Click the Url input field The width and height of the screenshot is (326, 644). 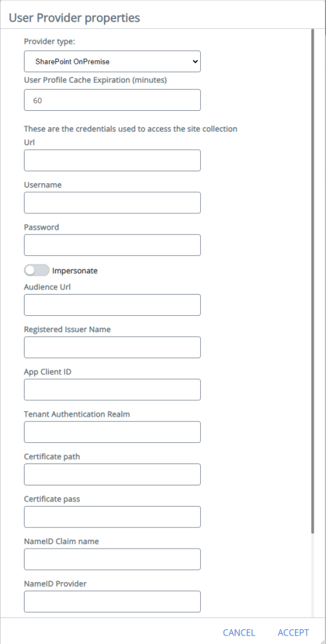[x=112, y=160]
